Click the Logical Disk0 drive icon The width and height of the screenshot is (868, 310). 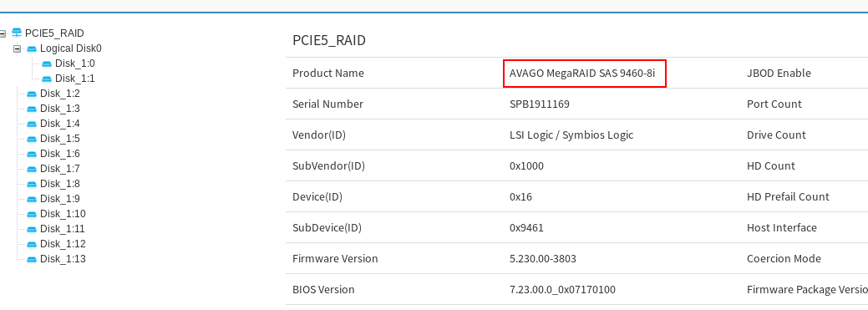[x=32, y=48]
